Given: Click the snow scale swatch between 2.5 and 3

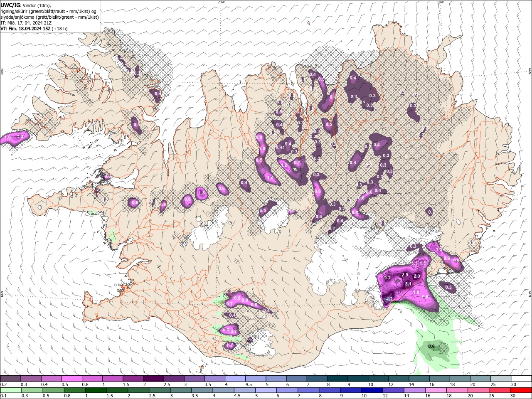Looking at the screenshot, I should pyautogui.click(x=174, y=379).
